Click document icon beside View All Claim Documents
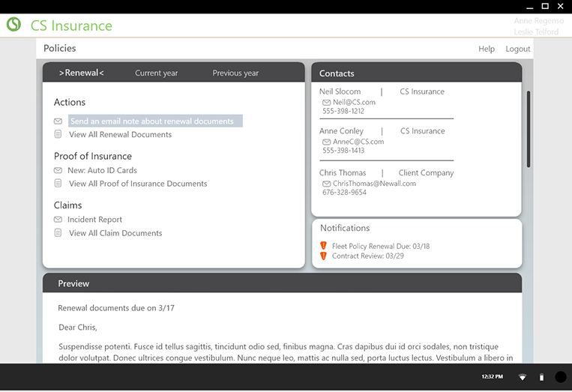The width and height of the screenshot is (572, 392). pyautogui.click(x=58, y=233)
